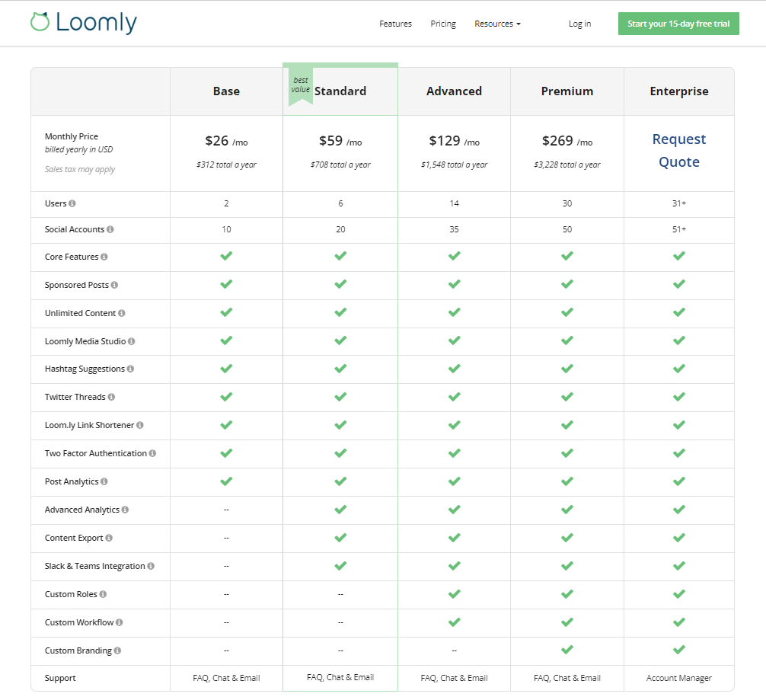Select the Advanced plan header
The width and height of the screenshot is (766, 700).
click(455, 91)
